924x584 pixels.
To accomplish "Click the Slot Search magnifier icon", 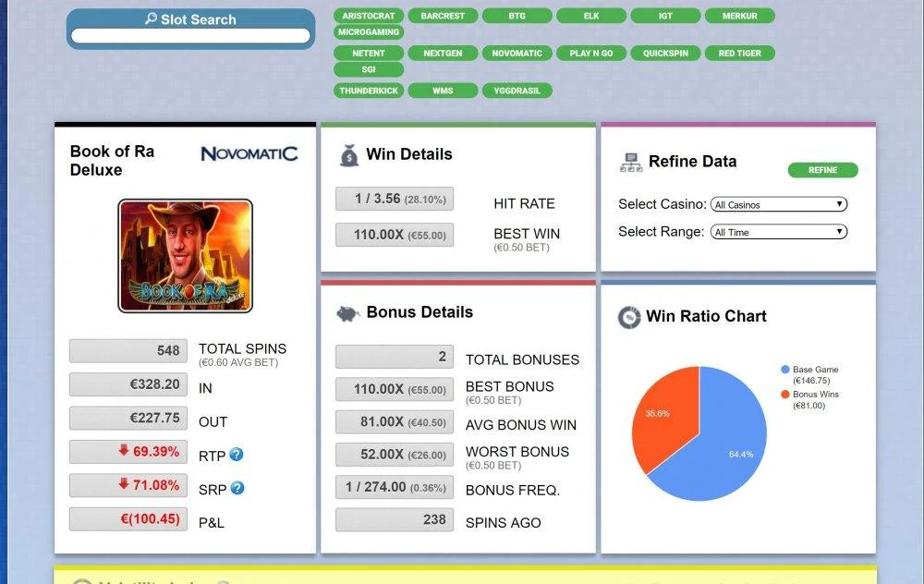I will click(x=151, y=18).
